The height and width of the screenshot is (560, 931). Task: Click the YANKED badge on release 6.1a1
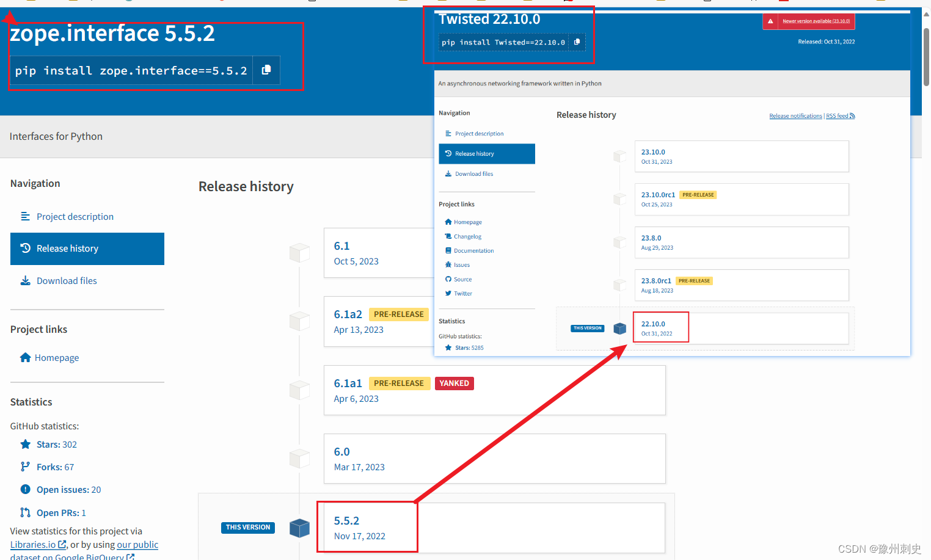click(x=455, y=384)
